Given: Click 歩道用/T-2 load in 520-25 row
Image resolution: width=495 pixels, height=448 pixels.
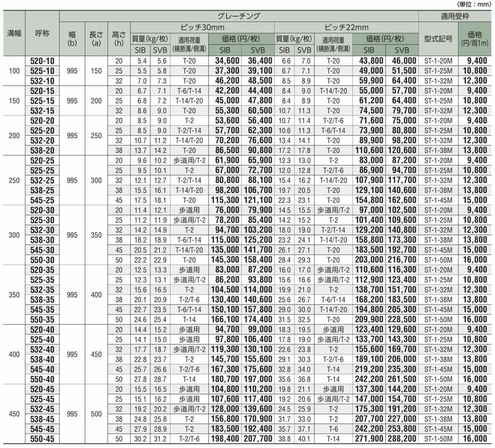Looking at the screenshot, I should click(189, 161).
